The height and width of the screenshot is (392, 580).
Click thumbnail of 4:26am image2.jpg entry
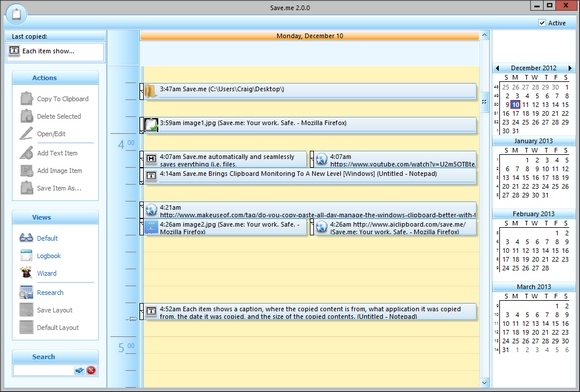pyautogui.click(x=151, y=227)
